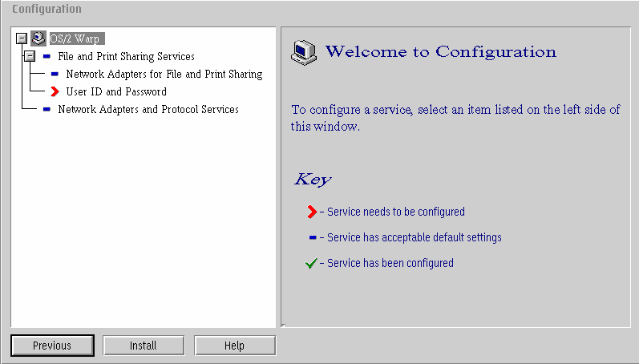Open Help with the Help button
The image size is (639, 364).
235,346
